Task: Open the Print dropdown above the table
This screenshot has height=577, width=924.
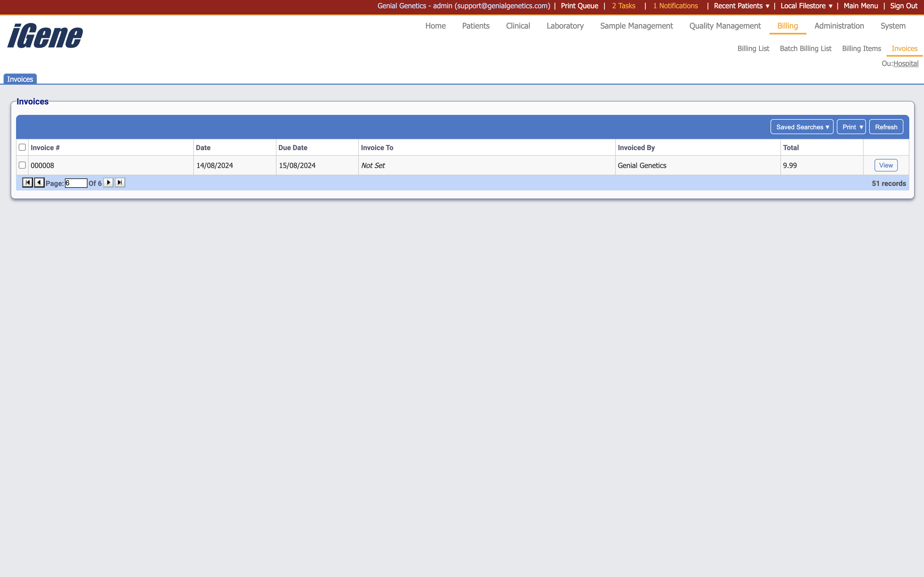Action: [x=851, y=127]
